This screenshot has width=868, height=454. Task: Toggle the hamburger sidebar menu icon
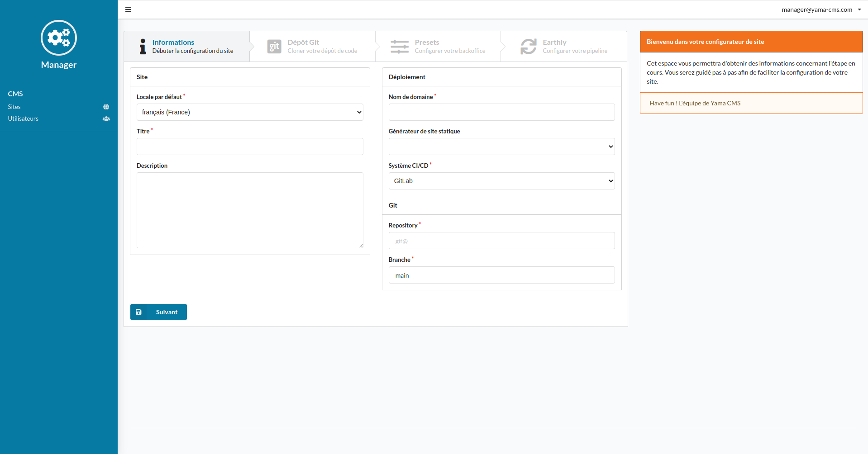click(128, 9)
